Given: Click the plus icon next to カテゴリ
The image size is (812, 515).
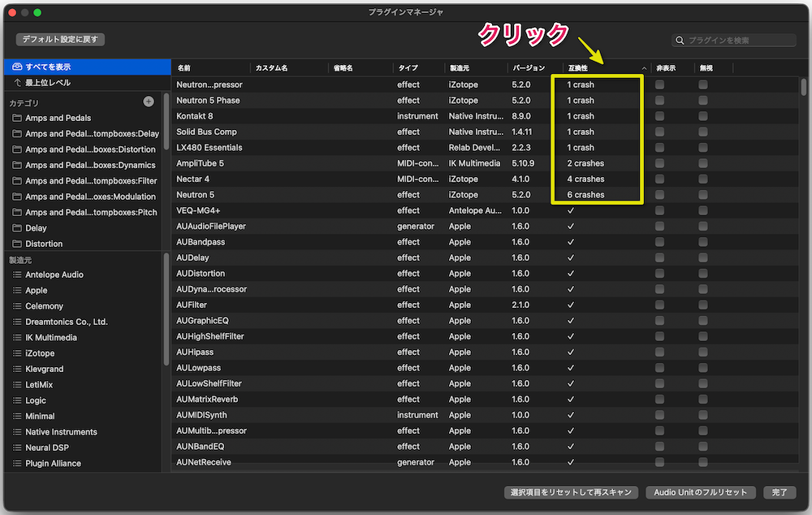Looking at the screenshot, I should tap(149, 101).
